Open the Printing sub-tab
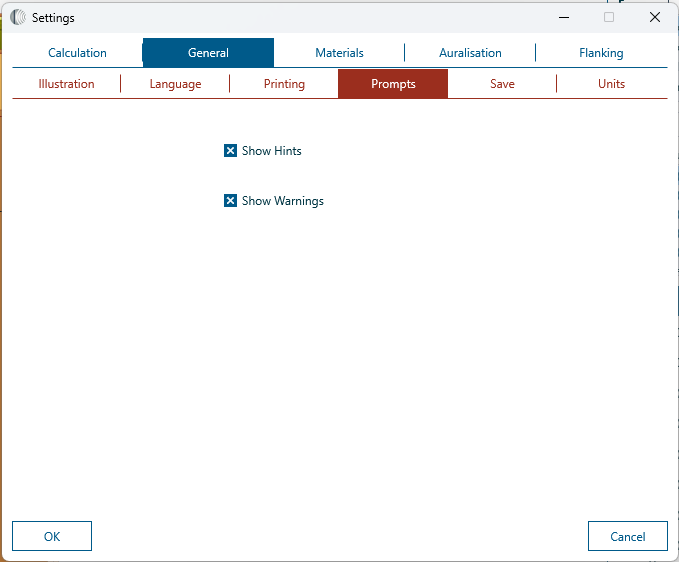The height and width of the screenshot is (562, 679). tap(285, 84)
